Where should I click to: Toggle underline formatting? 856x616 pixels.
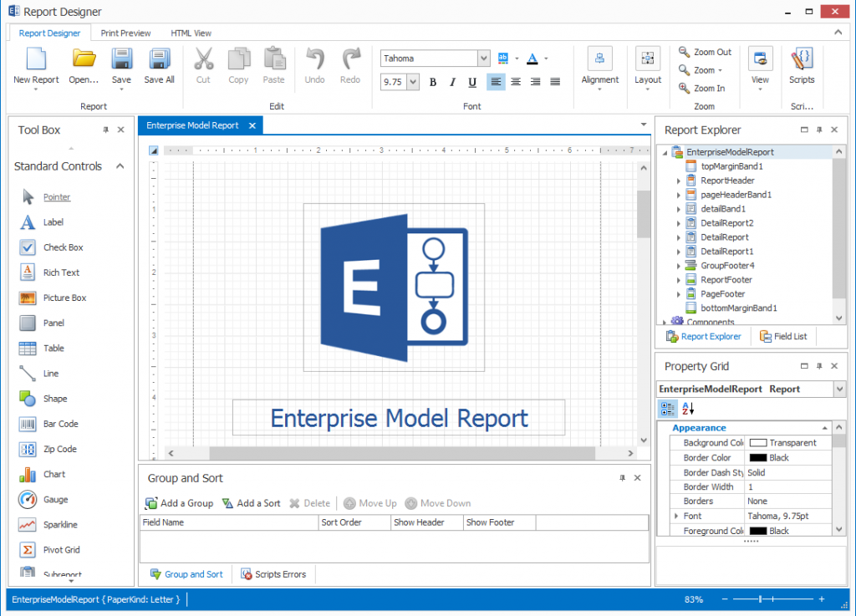pyautogui.click(x=472, y=82)
